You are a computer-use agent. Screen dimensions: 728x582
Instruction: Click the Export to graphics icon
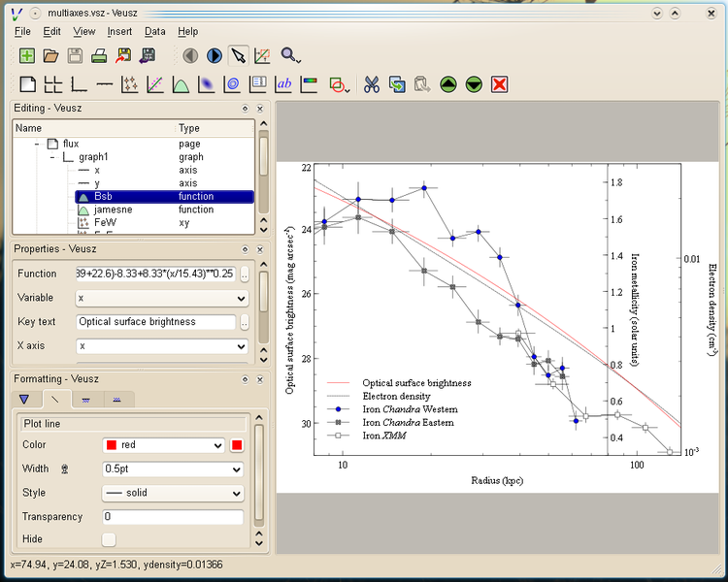coord(123,55)
